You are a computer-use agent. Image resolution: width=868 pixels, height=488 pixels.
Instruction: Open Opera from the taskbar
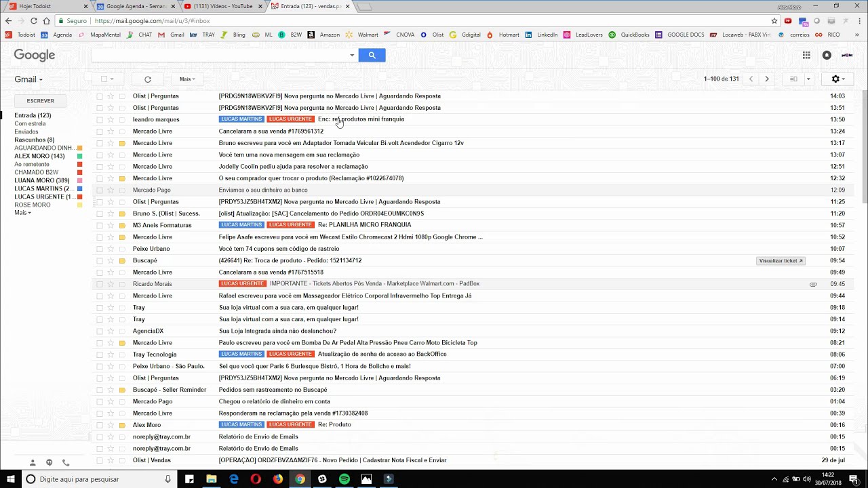click(256, 479)
